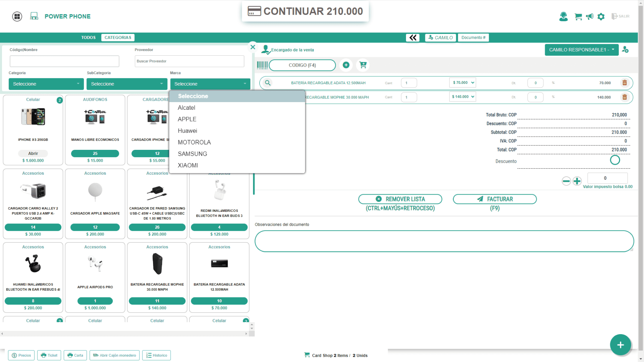Image resolution: width=644 pixels, height=362 pixels.
Task: Open the CAMILO RESPONSABLE1 dropdown
Action: [581, 50]
